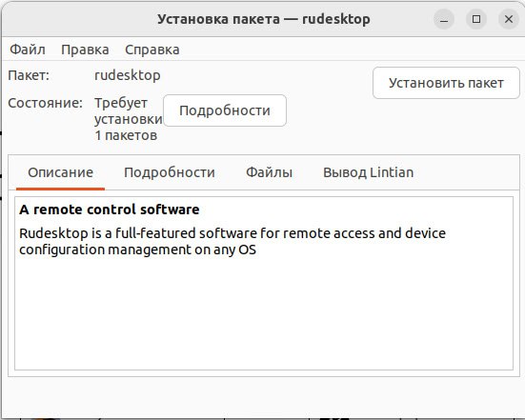This screenshot has height=420, width=525.
Task: Click the 'A remote control software' heading
Action: 110,210
